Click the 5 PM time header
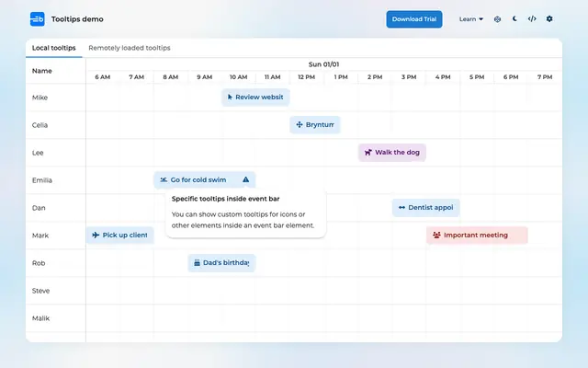The height and width of the screenshot is (368, 588). pyautogui.click(x=477, y=77)
